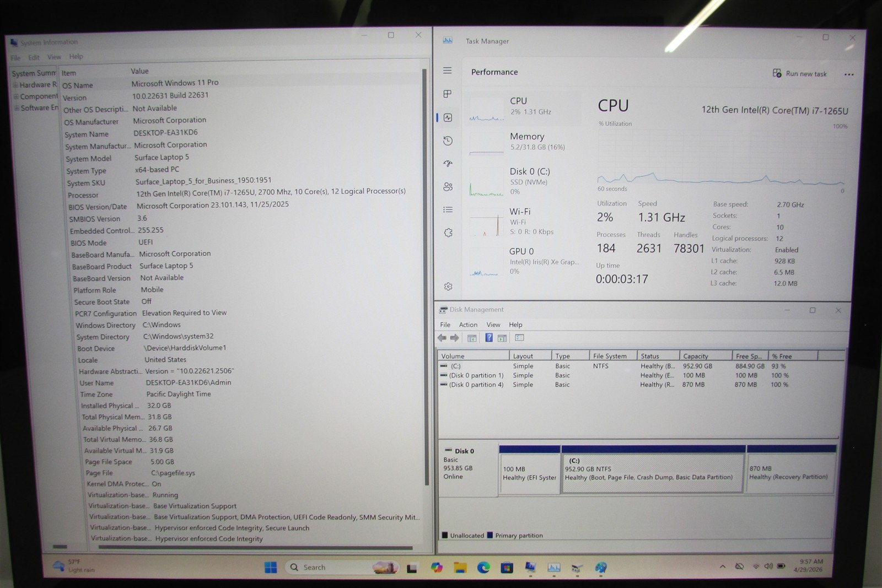The width and height of the screenshot is (882, 588).
Task: Click the three-dot more options in Task Manager
Action: (x=849, y=74)
